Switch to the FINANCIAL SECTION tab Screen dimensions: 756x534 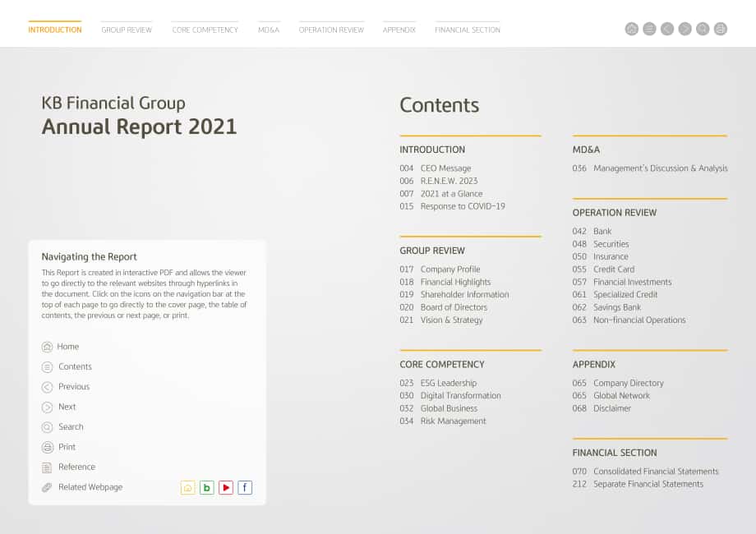(x=468, y=30)
